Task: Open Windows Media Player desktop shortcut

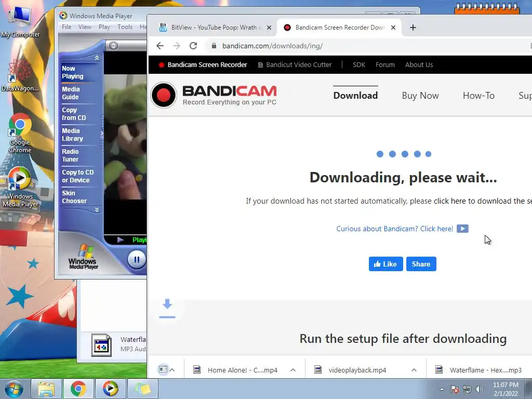Action: coord(20,187)
